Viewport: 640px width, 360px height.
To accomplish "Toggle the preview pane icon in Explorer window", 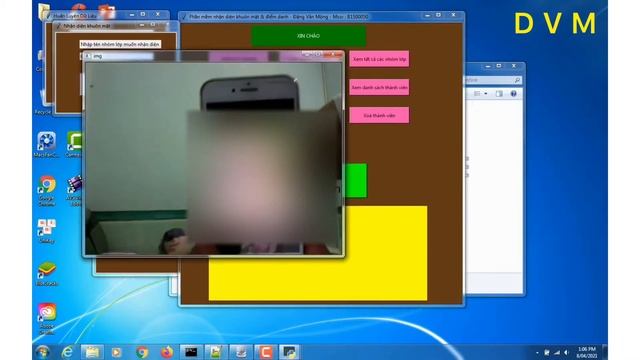I will pos(499,94).
